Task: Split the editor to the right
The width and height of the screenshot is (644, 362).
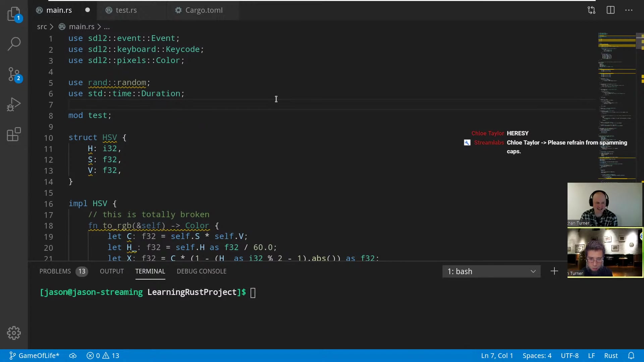Action: click(610, 10)
